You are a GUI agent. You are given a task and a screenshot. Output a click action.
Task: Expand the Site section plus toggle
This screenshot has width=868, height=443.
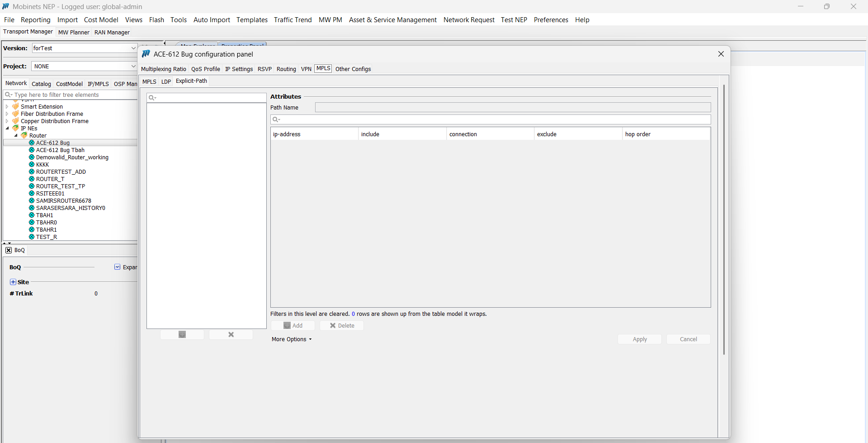[x=13, y=282]
